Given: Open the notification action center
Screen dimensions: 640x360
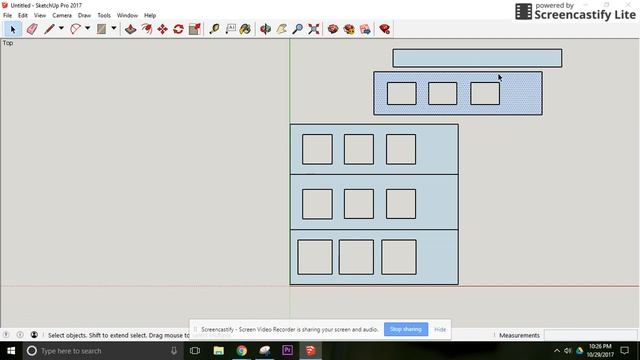Looking at the screenshot, I should pyautogui.click(x=624, y=351).
